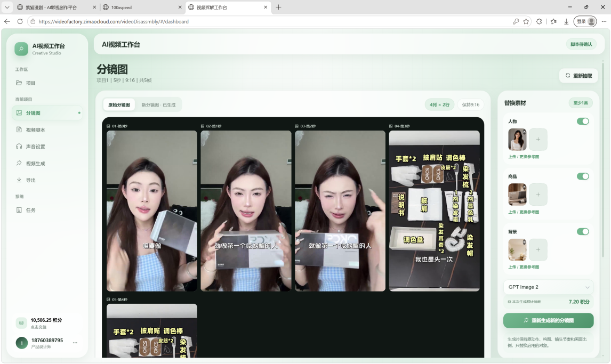Select storyboard frame 02-第1秒
Image resolution: width=611 pixels, height=364 pixels.
pos(246,211)
